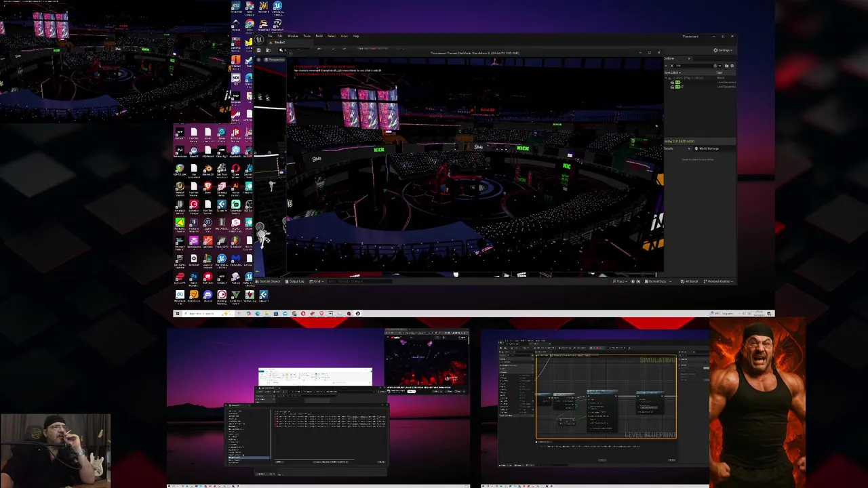868x488 pixels.
Task: Open the Content Drawer
Action: pos(268,281)
